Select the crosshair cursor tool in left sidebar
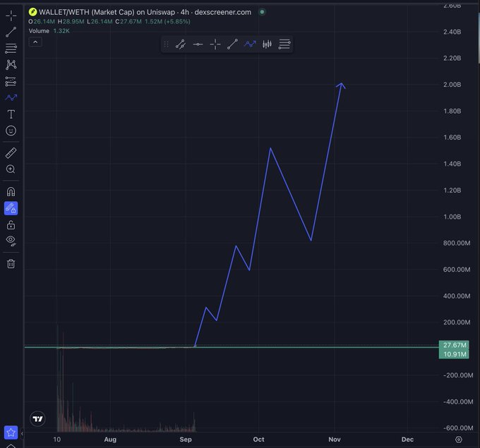480x448 pixels. (11, 16)
